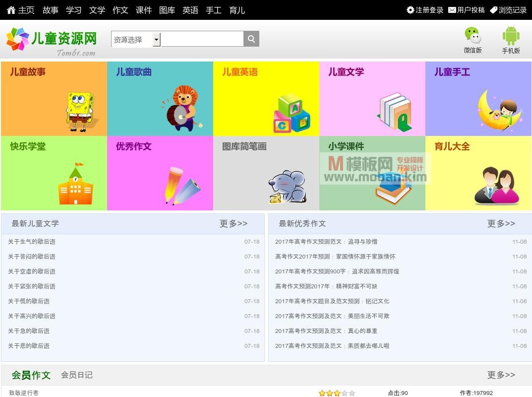The height and width of the screenshot is (397, 532).
Task: Click the star rating for 致敬逆行者
Action: (x=337, y=393)
